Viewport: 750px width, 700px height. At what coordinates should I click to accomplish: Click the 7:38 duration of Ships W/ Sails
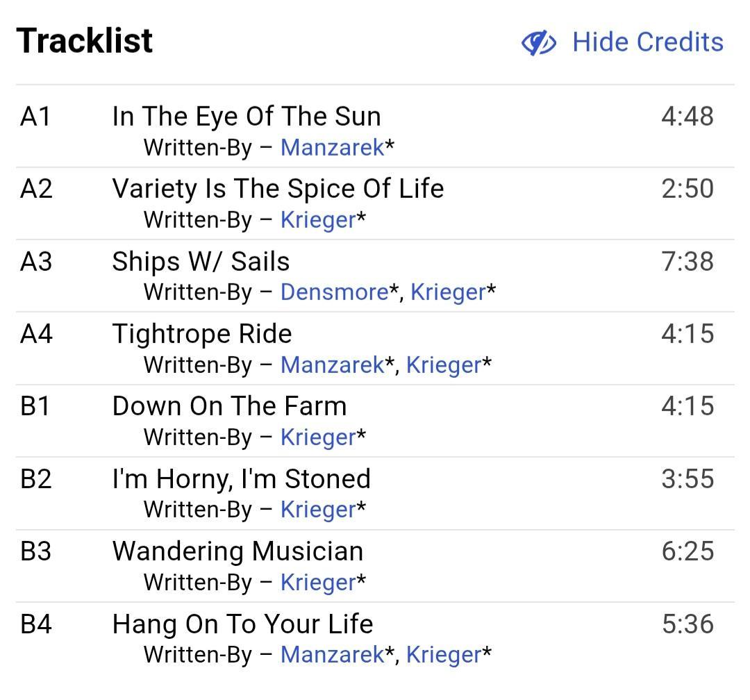(x=687, y=262)
